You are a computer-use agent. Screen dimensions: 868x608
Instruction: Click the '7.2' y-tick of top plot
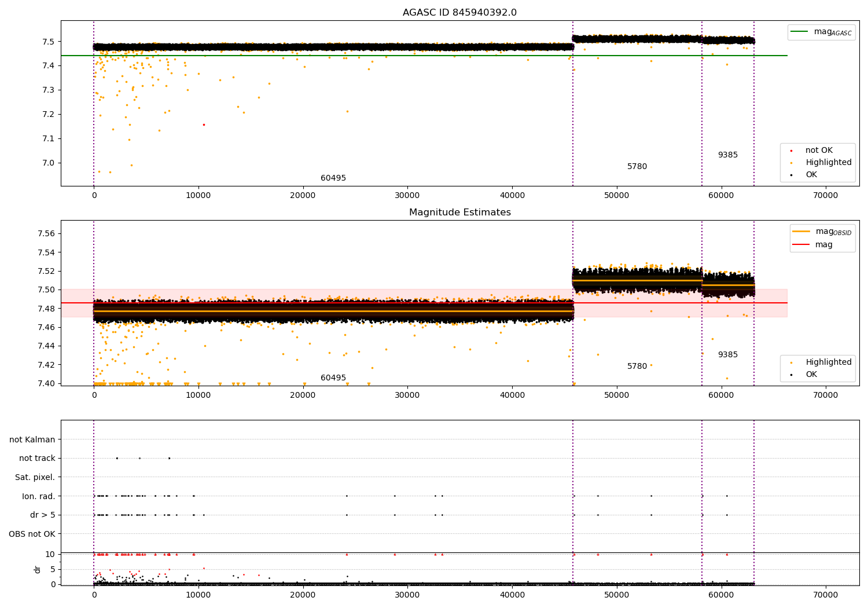click(48, 114)
